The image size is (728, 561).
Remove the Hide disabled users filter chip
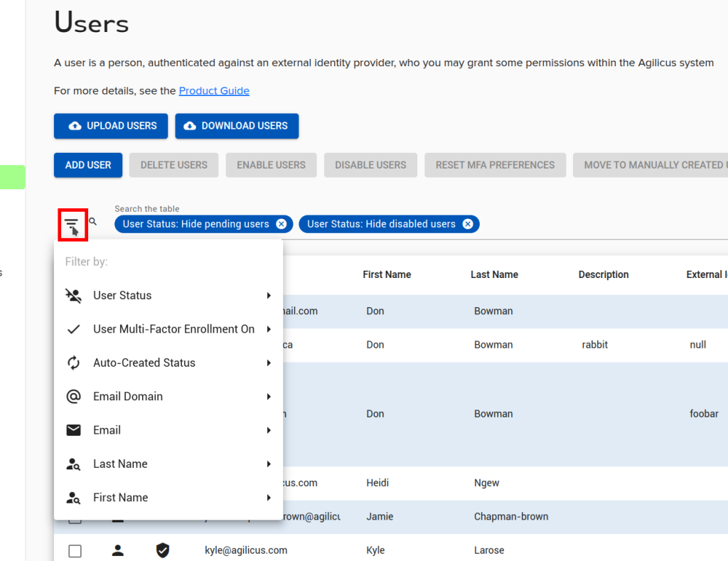(468, 224)
